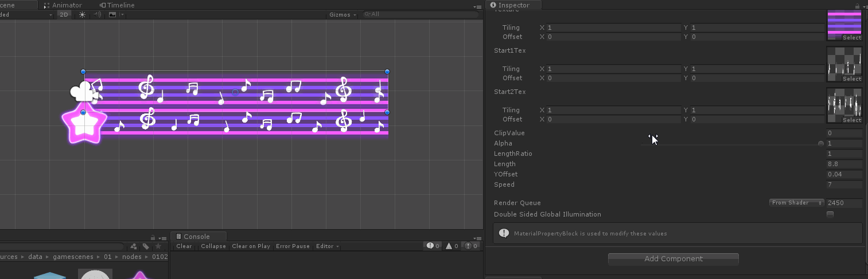Toggle scene audio speaker icon
Image resolution: width=868 pixels, height=279 pixels.
point(97,14)
